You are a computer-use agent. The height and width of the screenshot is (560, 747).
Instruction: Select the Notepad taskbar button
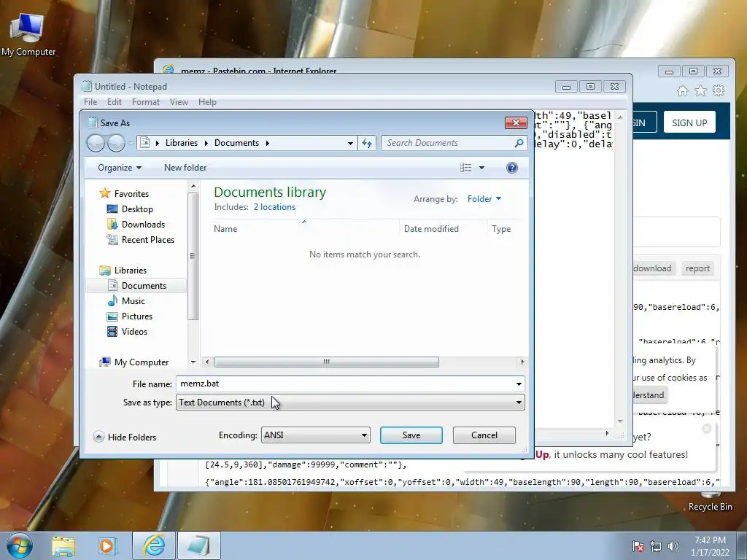pos(199,545)
